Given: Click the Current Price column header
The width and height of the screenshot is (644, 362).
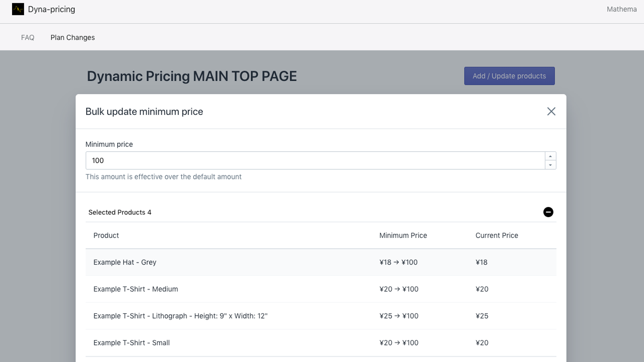Looking at the screenshot, I should 497,236.
